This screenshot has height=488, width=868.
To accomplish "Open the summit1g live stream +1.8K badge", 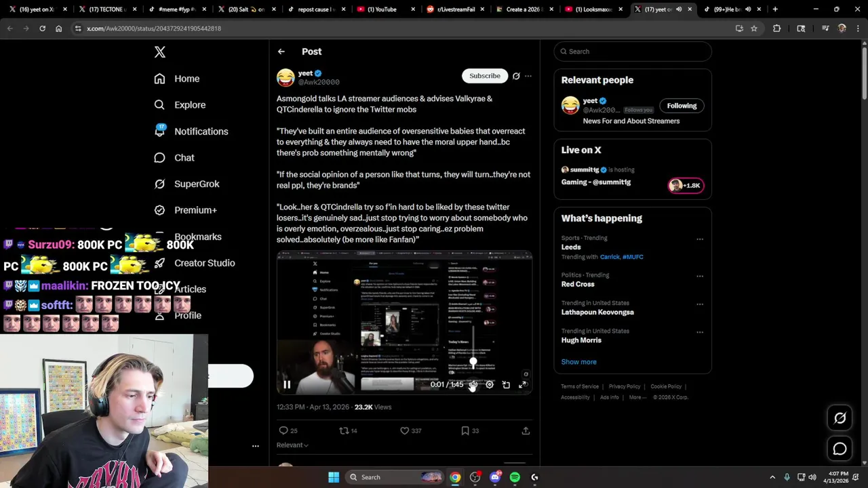I will tap(686, 185).
